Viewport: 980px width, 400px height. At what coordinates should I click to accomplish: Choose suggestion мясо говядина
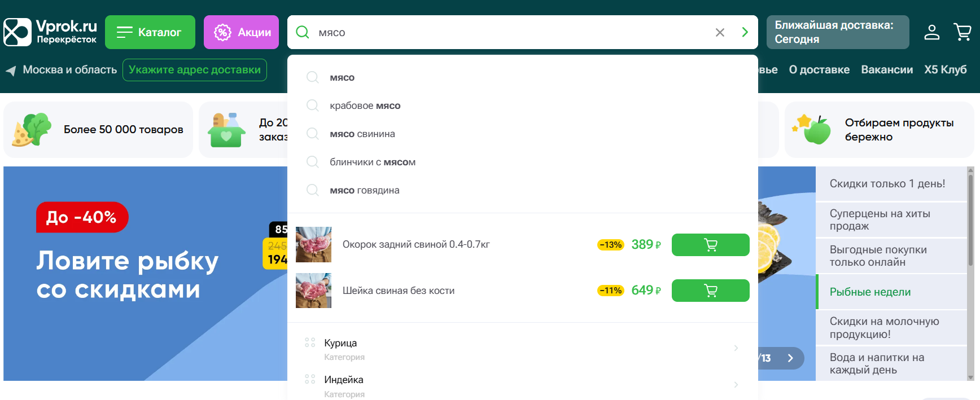pyautogui.click(x=364, y=191)
